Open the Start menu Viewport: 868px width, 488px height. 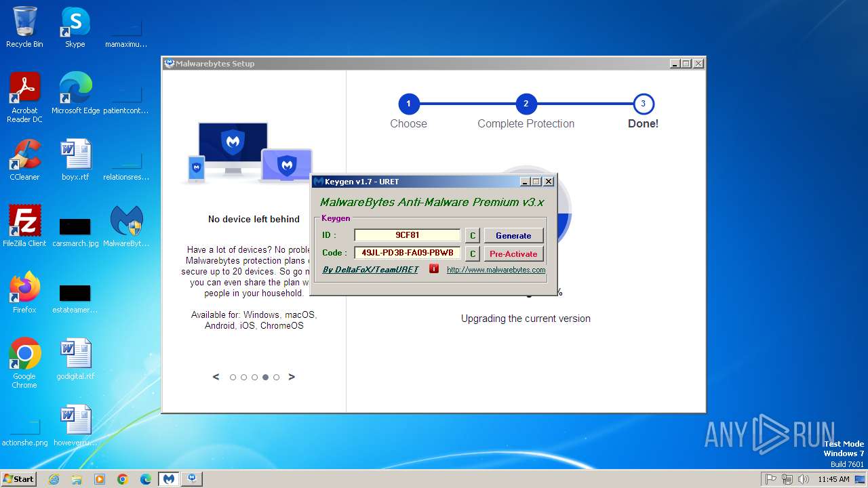click(18, 479)
